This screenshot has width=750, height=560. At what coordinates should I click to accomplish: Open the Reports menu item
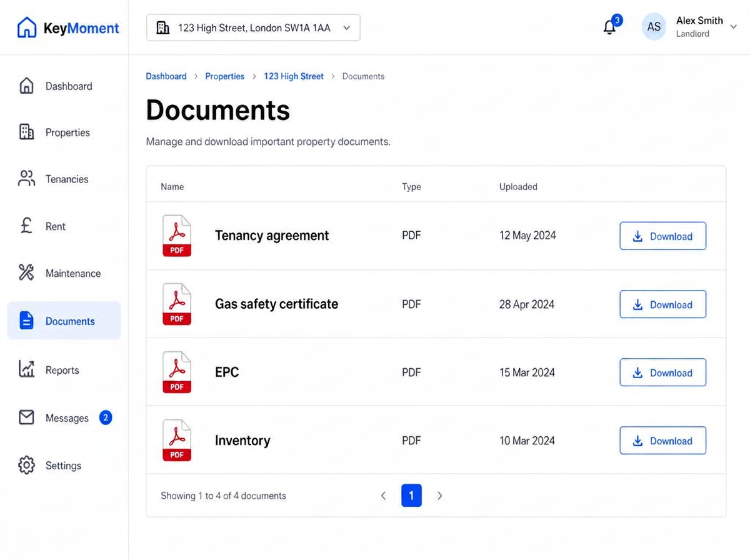(64, 369)
